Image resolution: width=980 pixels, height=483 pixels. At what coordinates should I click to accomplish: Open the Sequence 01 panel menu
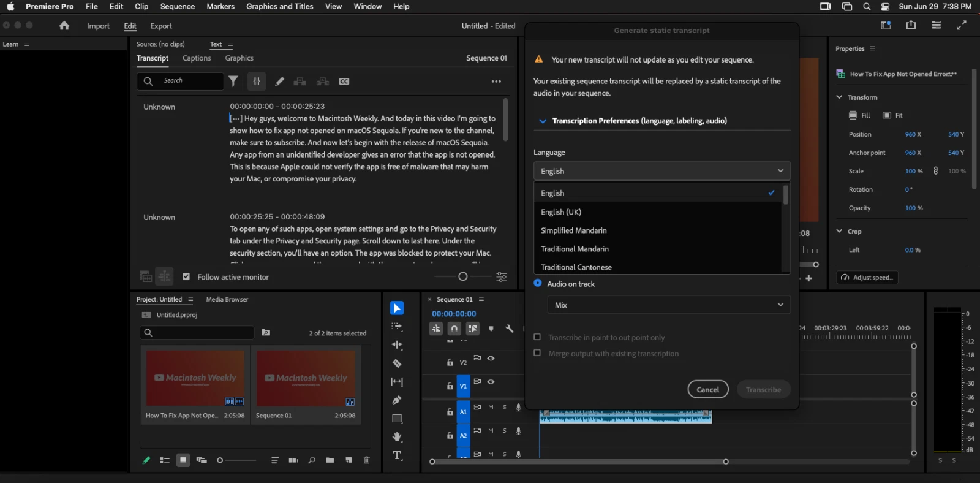(481, 299)
